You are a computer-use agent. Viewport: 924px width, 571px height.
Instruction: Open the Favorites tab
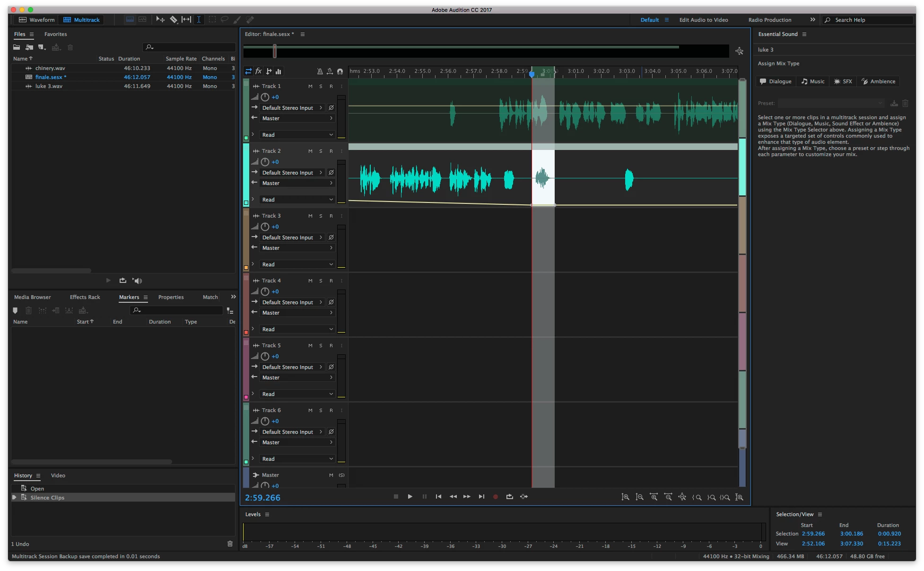(x=55, y=34)
